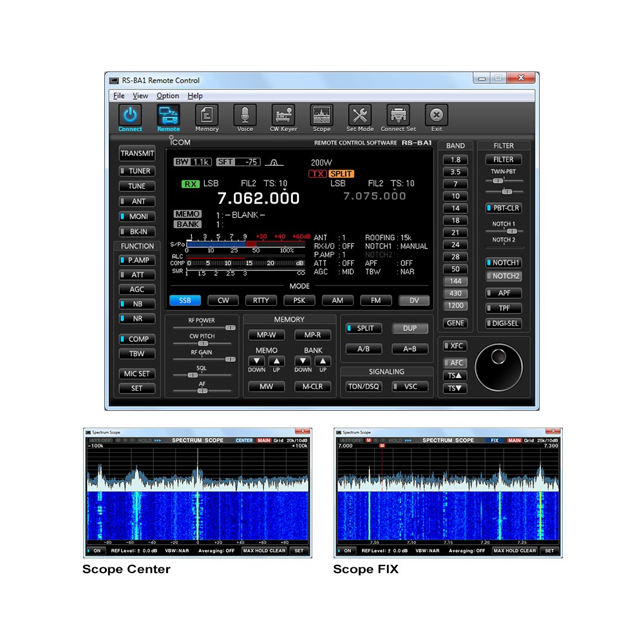Open the Option menu

point(167,95)
